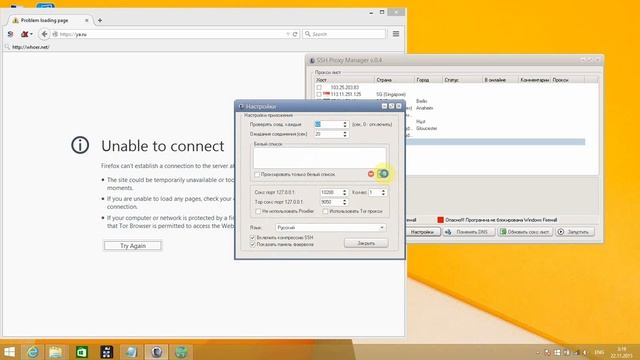
Task: Open the browser hamburger menu
Action: click(396, 34)
